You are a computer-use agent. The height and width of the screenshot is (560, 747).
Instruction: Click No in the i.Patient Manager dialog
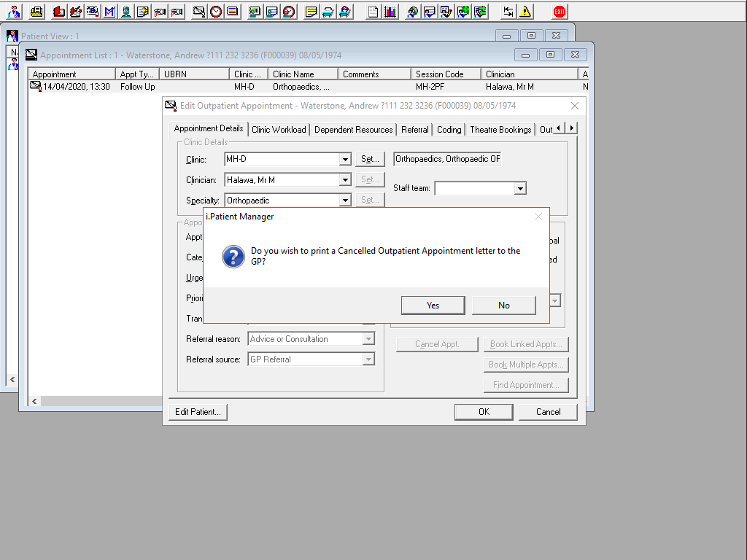[504, 306]
